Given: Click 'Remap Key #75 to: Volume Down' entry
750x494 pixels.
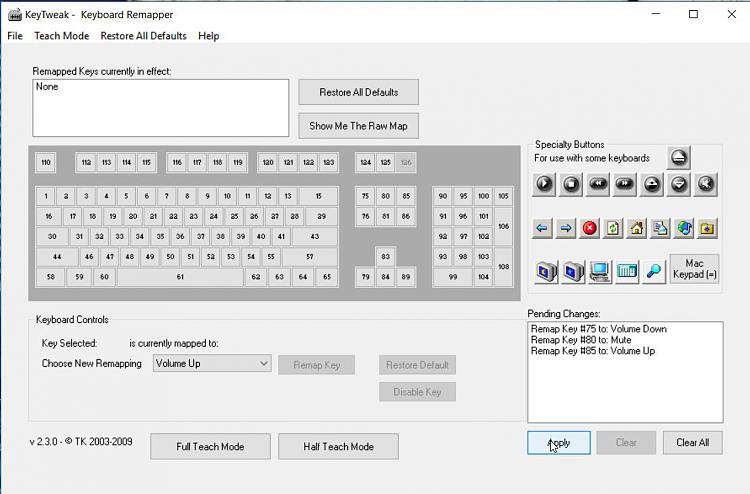Looking at the screenshot, I should coord(599,329).
